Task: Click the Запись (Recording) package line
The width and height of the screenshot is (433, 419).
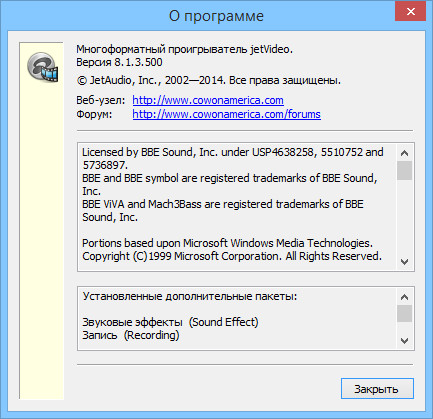Action: 131,335
